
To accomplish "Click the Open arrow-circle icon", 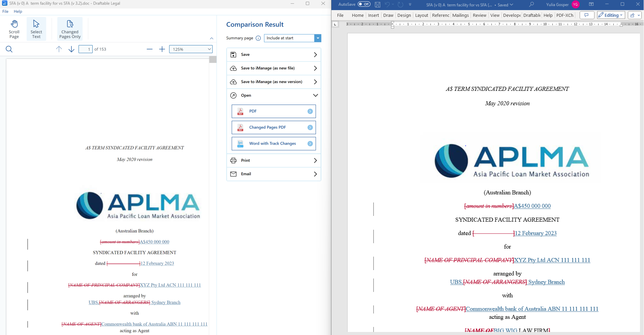I will point(233,96).
